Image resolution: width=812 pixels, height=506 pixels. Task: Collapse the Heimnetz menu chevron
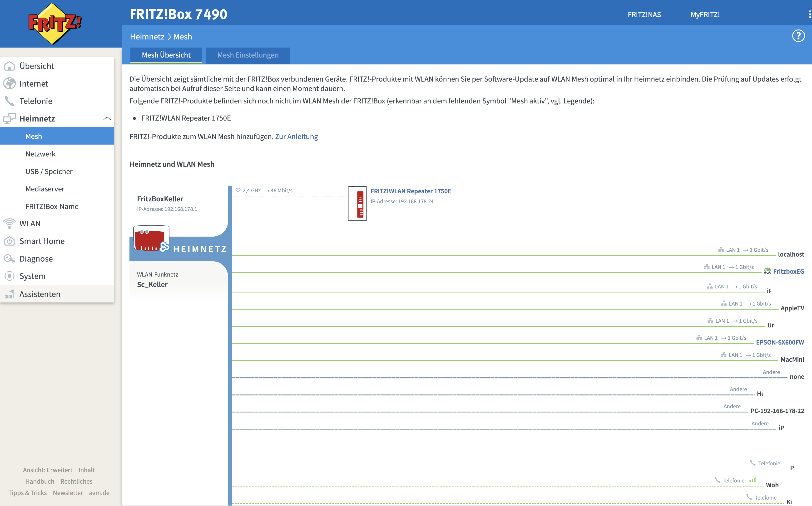coord(107,118)
